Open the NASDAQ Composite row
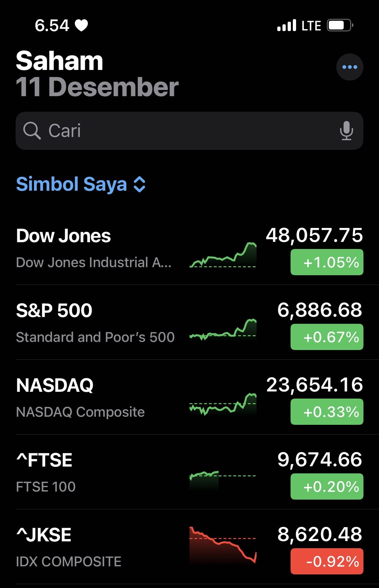Screen dimensions: 379x588 tap(97, 398)
